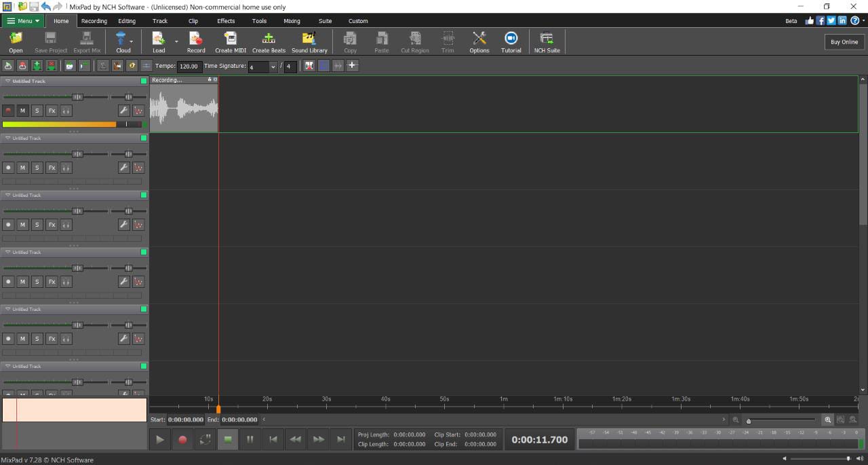
Task: Open the Sound Library
Action: click(309, 42)
